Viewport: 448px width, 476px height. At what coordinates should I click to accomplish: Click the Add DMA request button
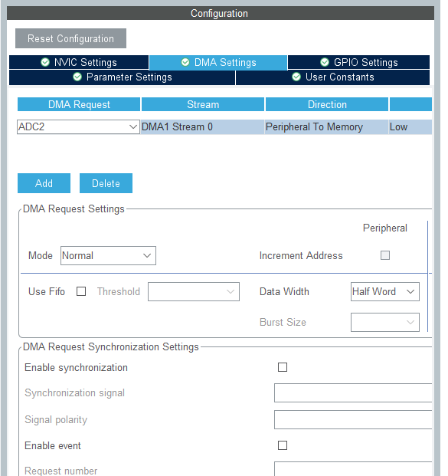[44, 183]
